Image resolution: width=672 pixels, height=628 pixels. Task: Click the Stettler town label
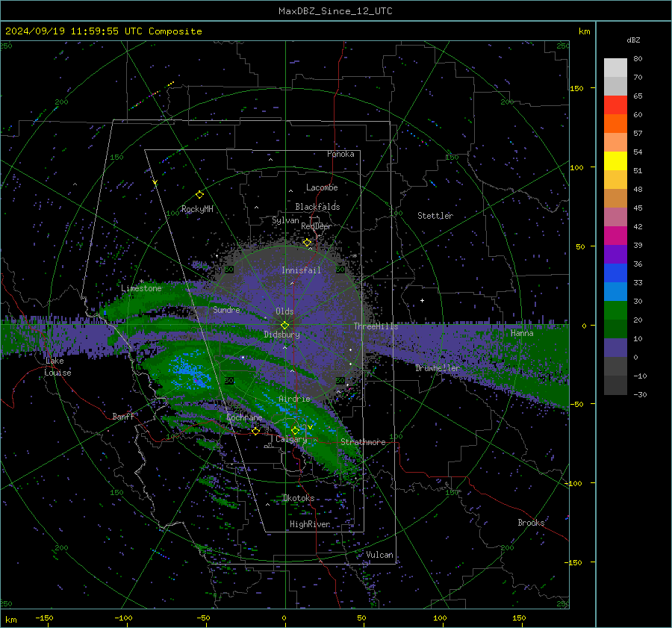point(435,216)
